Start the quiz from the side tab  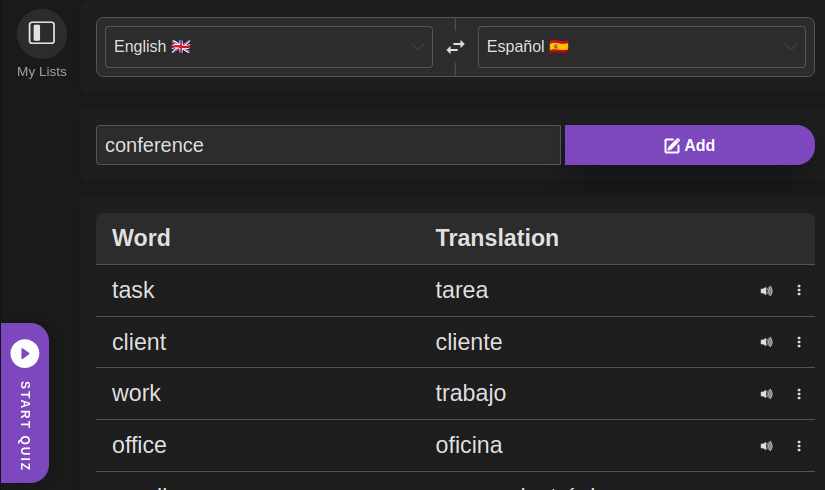tap(24, 402)
